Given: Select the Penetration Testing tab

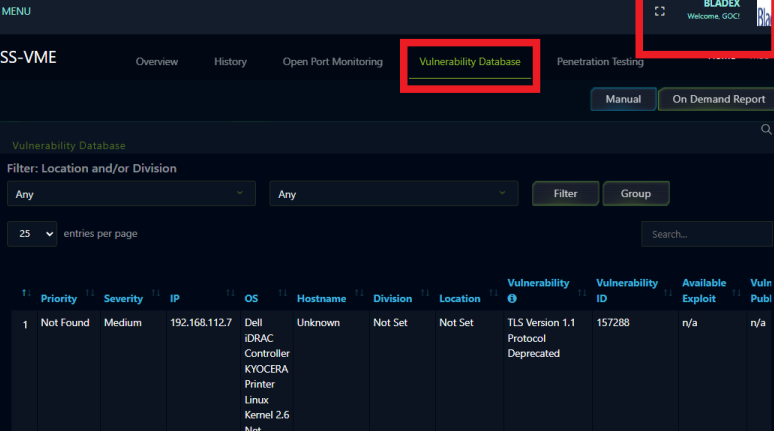Looking at the screenshot, I should [x=599, y=62].
